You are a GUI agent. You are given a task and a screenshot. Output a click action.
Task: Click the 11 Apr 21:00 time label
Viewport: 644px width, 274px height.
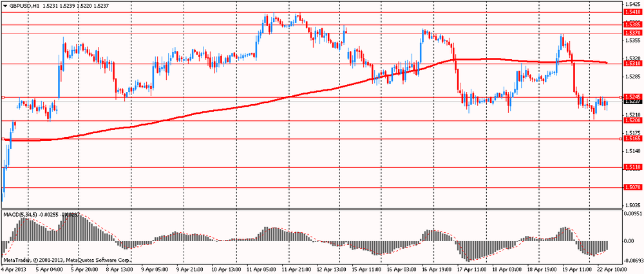296,270
